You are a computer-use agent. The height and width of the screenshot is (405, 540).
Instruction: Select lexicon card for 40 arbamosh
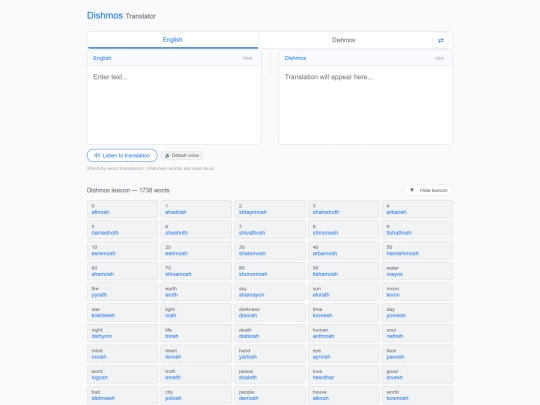point(344,250)
